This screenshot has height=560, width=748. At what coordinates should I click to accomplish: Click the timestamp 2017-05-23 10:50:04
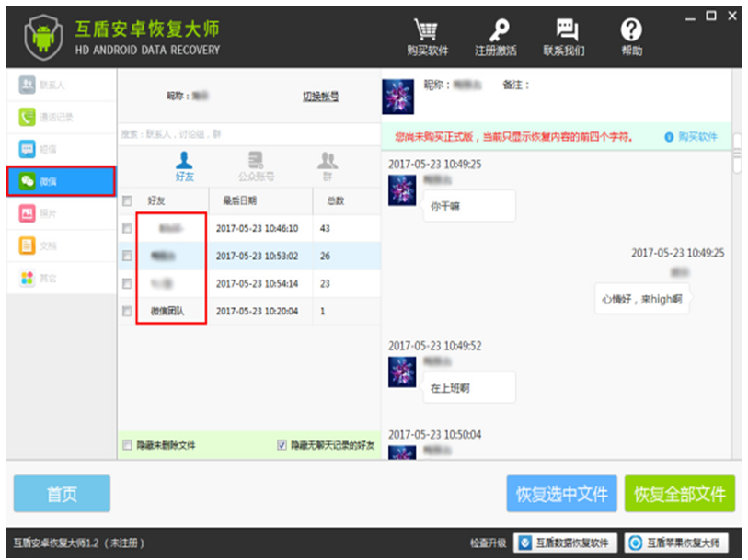434,435
